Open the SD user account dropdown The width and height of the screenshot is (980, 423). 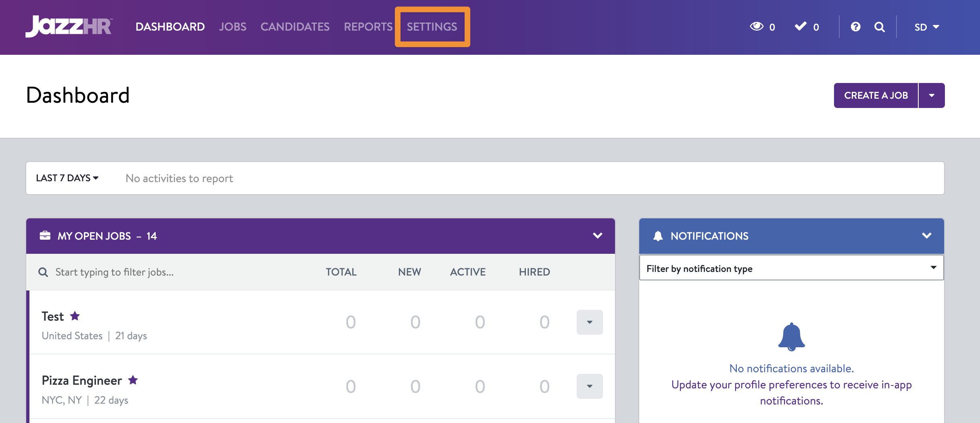(927, 27)
